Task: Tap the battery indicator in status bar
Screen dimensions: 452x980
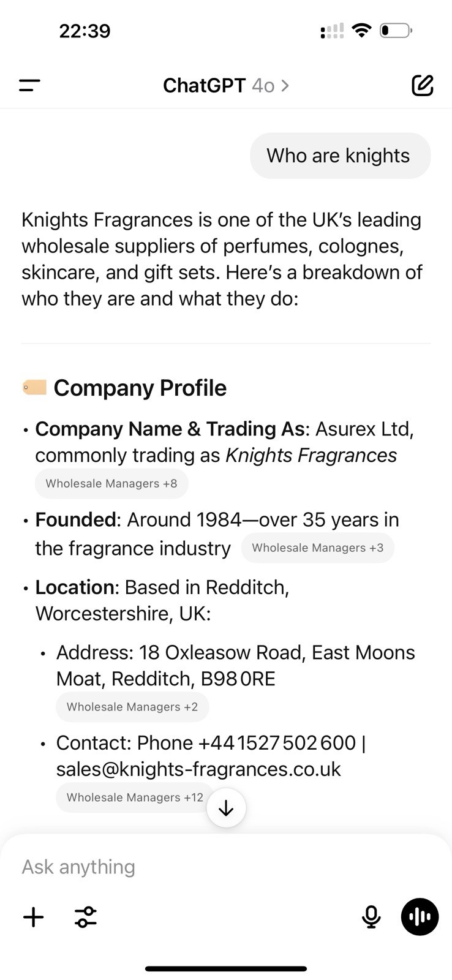Action: (x=396, y=30)
